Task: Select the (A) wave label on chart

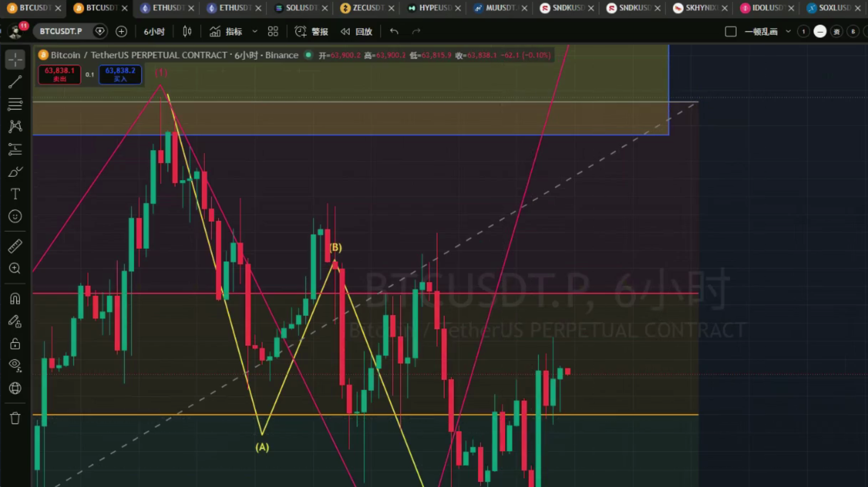Action: click(x=262, y=447)
